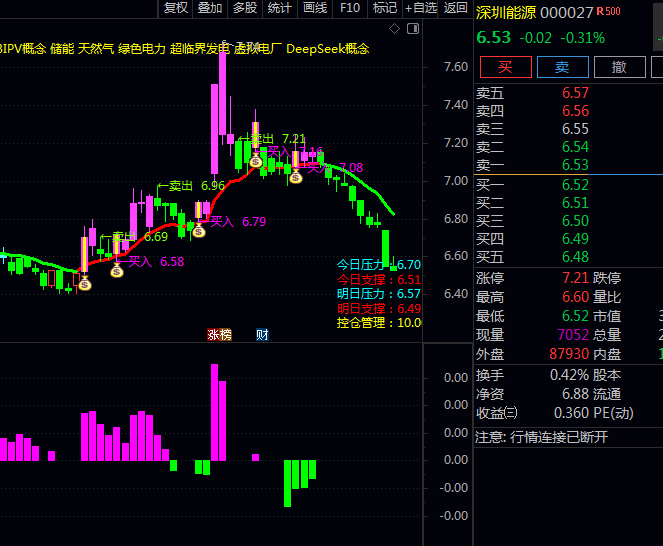Activate the 画线 drawing tools
The image size is (663, 546).
click(315, 8)
